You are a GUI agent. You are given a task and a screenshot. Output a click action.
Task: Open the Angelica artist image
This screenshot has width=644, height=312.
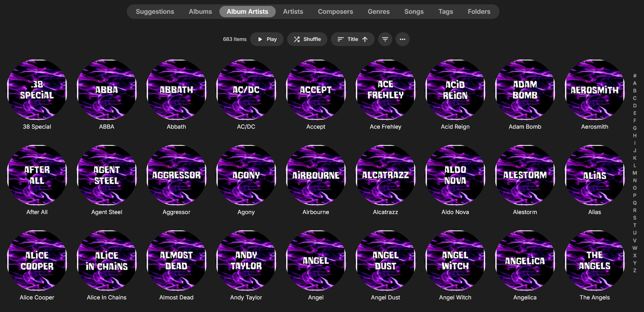(x=525, y=260)
